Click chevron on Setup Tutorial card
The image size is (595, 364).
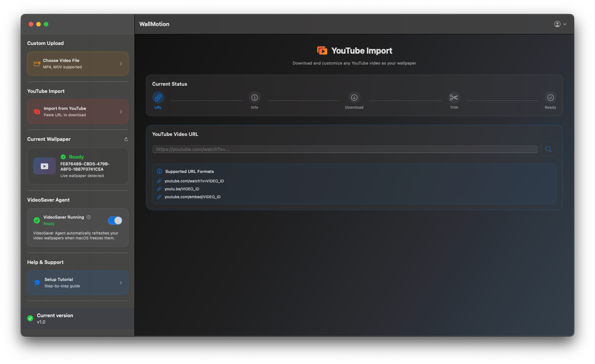pyautogui.click(x=121, y=283)
